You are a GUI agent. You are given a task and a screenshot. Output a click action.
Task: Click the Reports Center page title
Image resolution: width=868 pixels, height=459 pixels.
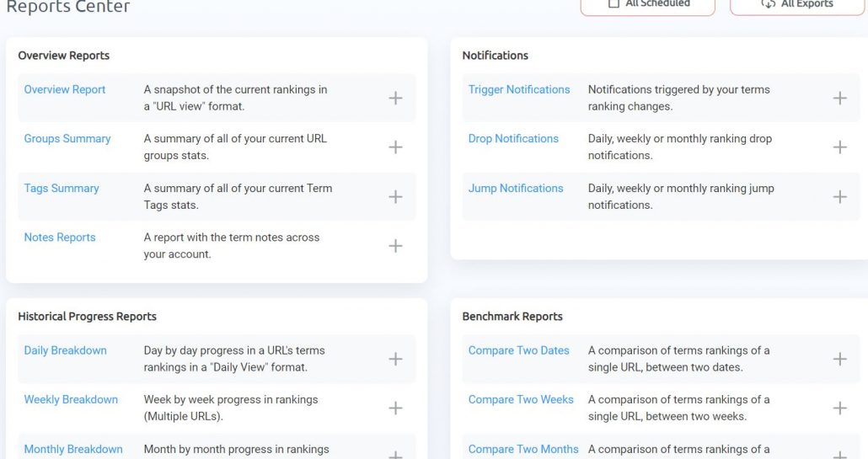(x=68, y=7)
